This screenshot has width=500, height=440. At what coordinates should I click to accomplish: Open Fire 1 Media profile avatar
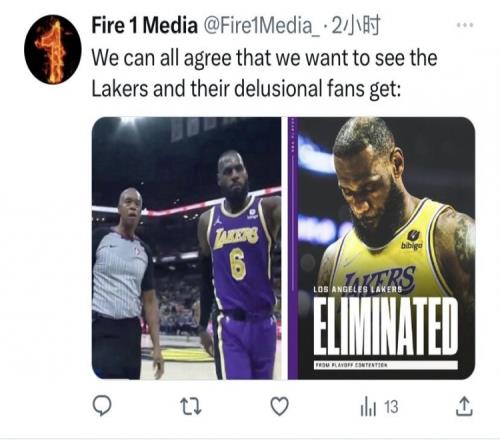pyautogui.click(x=53, y=49)
